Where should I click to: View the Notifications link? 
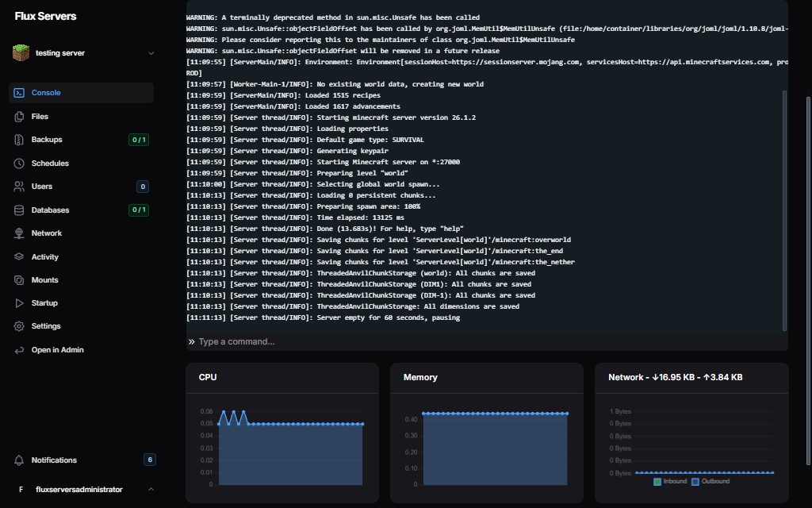(82, 460)
